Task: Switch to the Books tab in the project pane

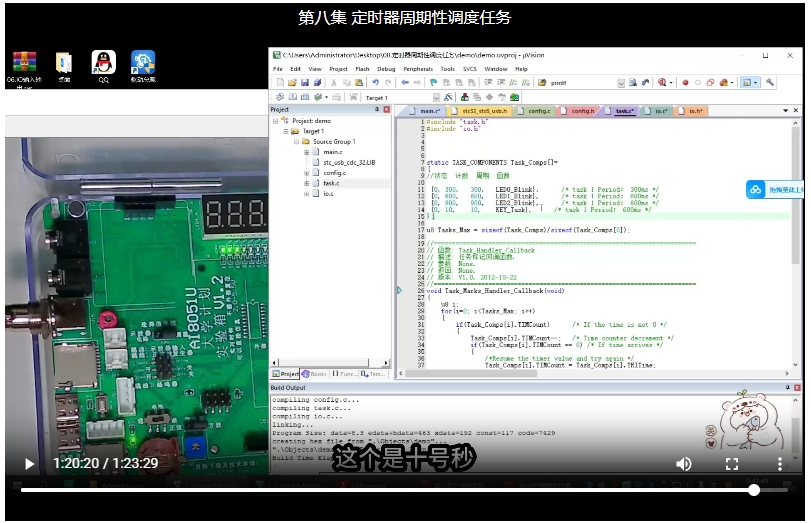Action: (314, 373)
